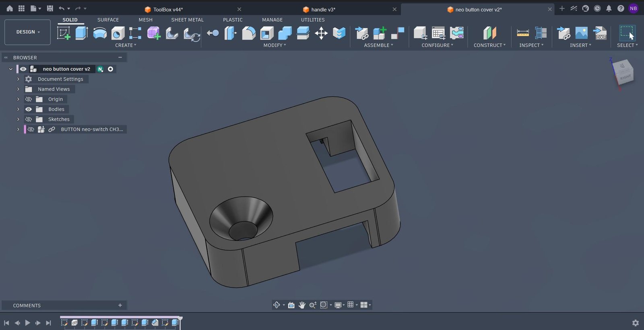The image size is (644, 330).
Task: Show the hidden Origin folder
Action: pos(29,99)
